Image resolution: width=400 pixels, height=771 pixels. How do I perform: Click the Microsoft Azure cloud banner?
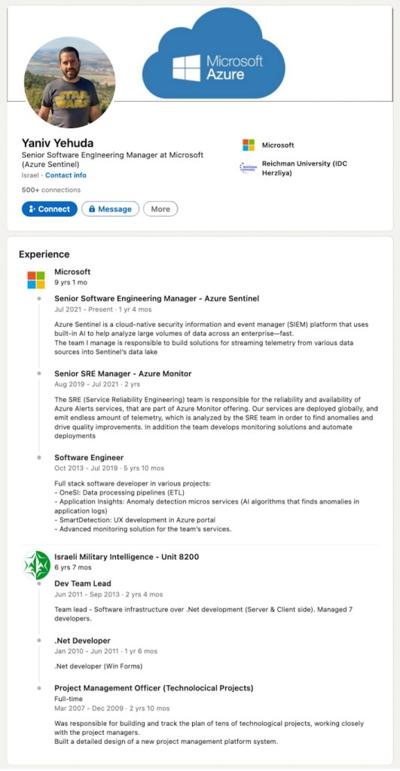click(x=214, y=53)
